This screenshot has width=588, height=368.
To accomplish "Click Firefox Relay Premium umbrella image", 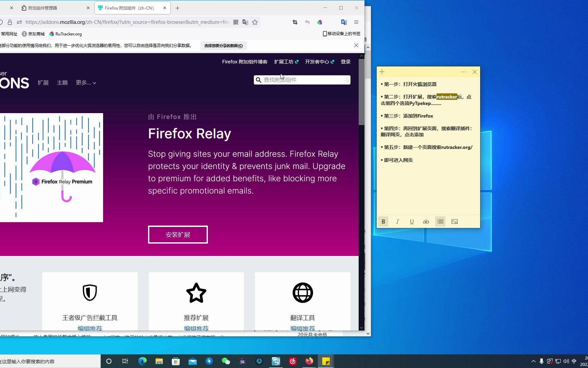I will (51, 168).
